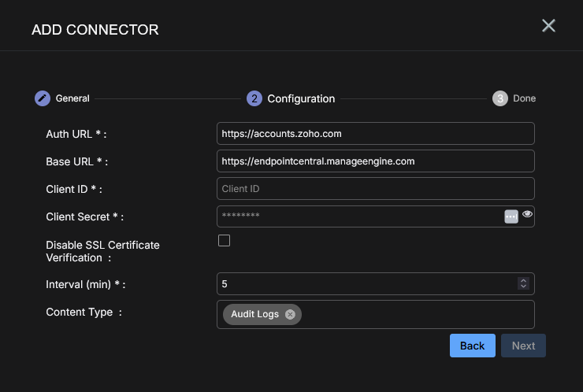Select the Configuration step label
Viewport: 583px width, 392px height.
301,98
